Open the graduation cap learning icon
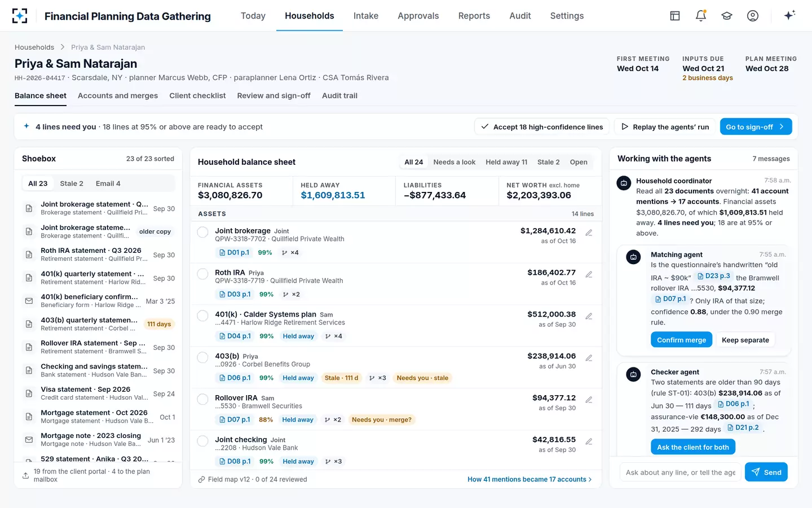 click(x=727, y=16)
